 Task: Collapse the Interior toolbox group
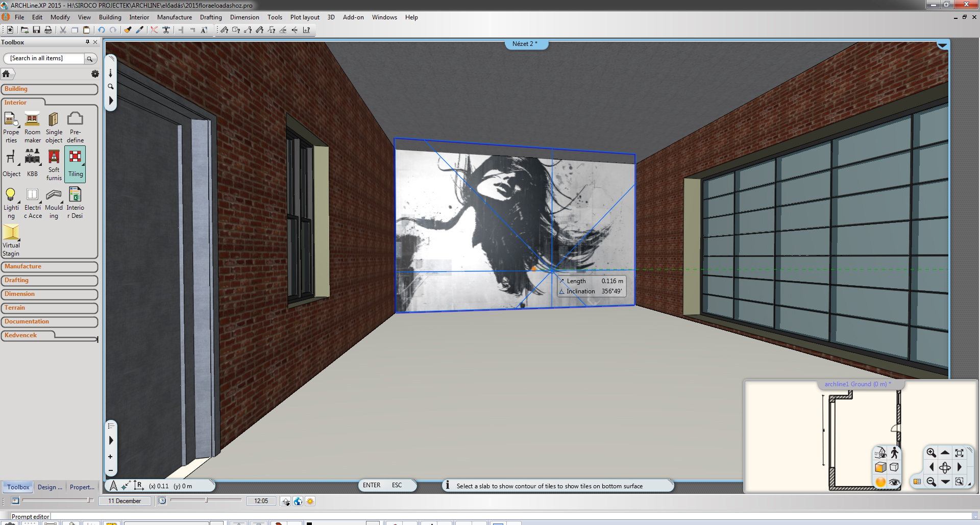[23, 103]
